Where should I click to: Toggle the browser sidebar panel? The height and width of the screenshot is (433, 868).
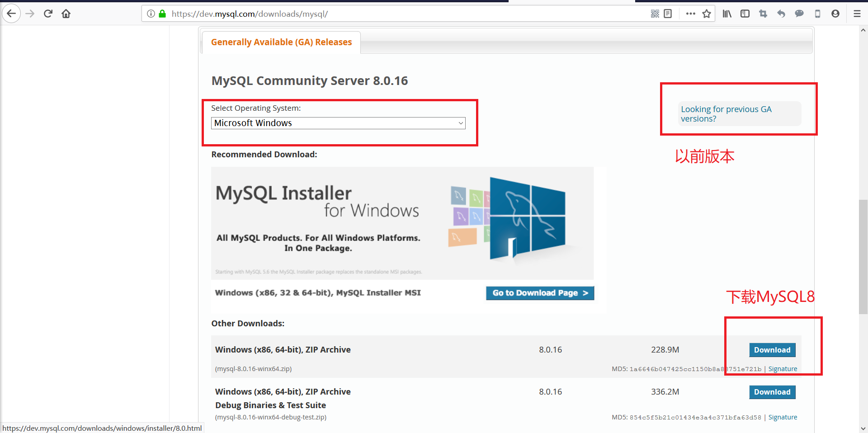coord(745,14)
